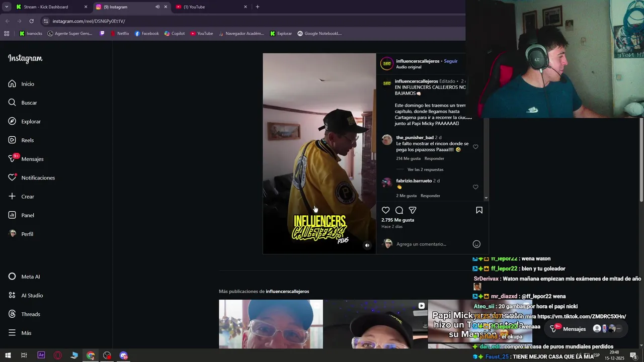The image size is (644, 362).
Task: Click the Instagram logo
Action: click(25, 58)
